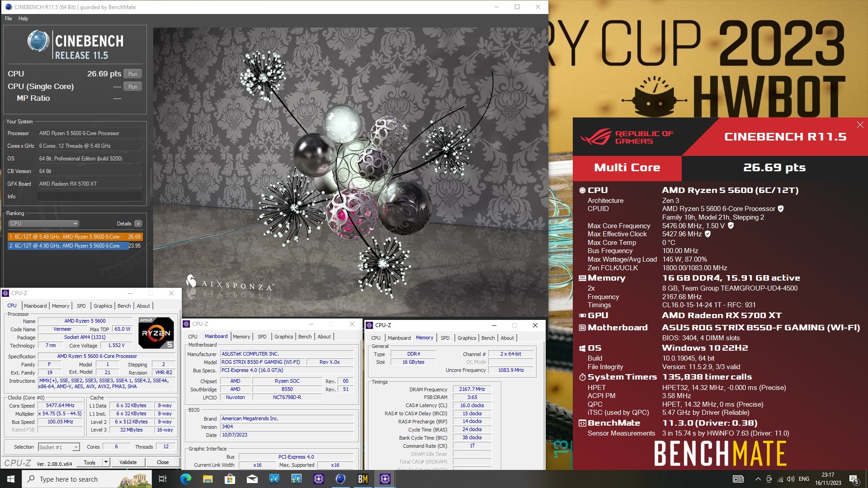
Task: Click the Memory section icon in BenchMate
Action: point(582,278)
